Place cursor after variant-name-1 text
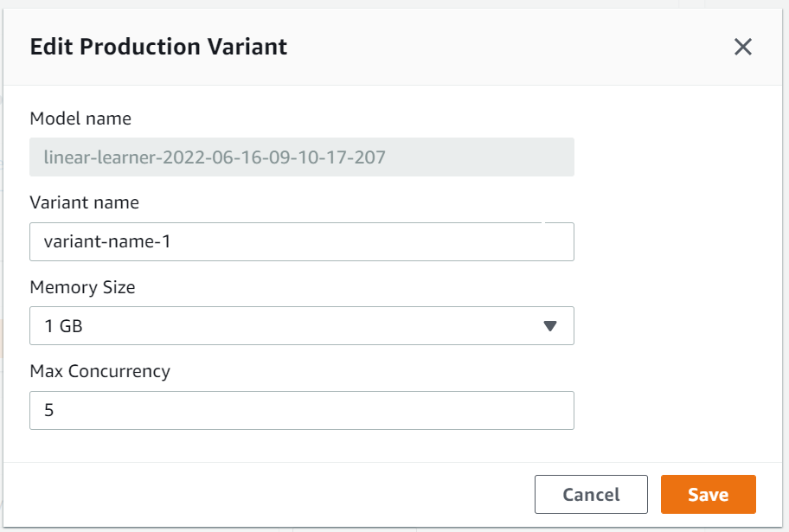This screenshot has height=532, width=789. 173,241
